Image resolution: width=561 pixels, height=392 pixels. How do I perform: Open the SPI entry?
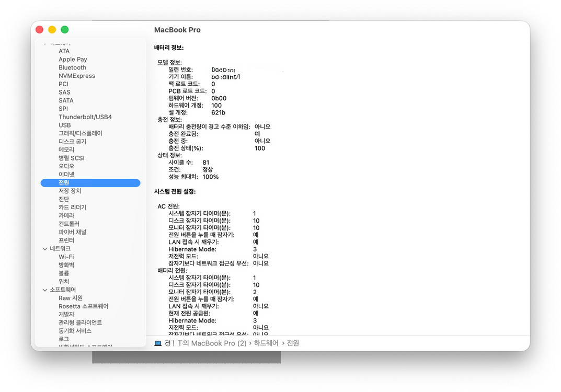click(63, 109)
